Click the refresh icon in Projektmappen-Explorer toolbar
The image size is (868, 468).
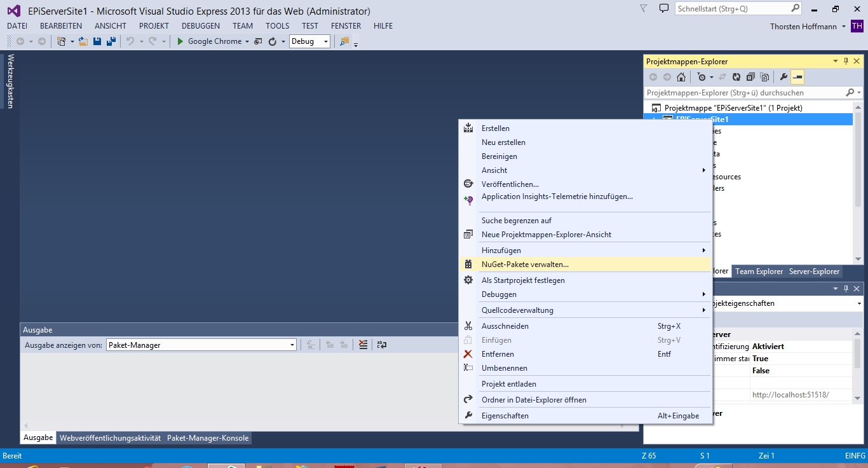point(736,77)
